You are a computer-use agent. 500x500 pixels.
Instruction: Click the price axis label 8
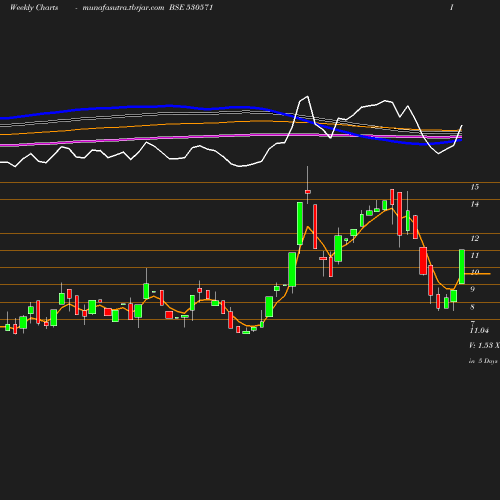[472, 307]
